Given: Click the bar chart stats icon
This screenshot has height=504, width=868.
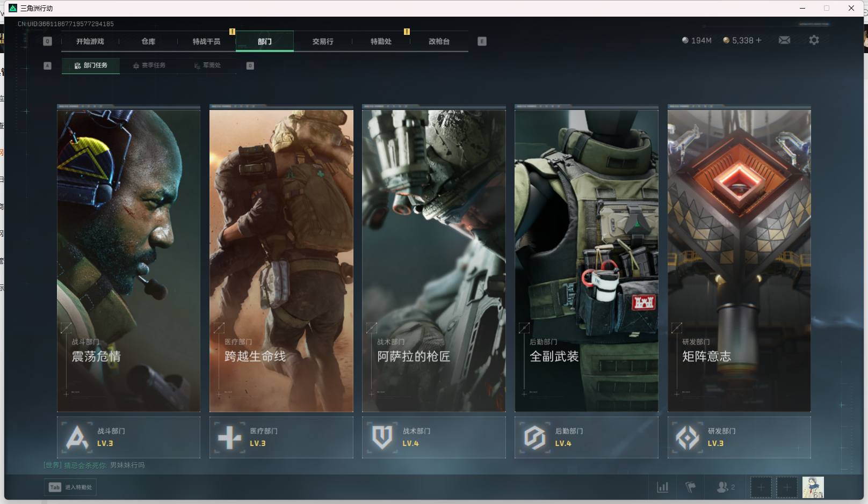Looking at the screenshot, I should [x=663, y=487].
